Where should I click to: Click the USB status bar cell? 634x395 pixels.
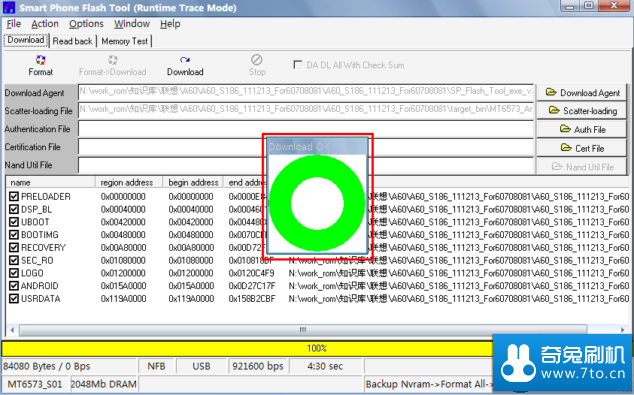201,366
